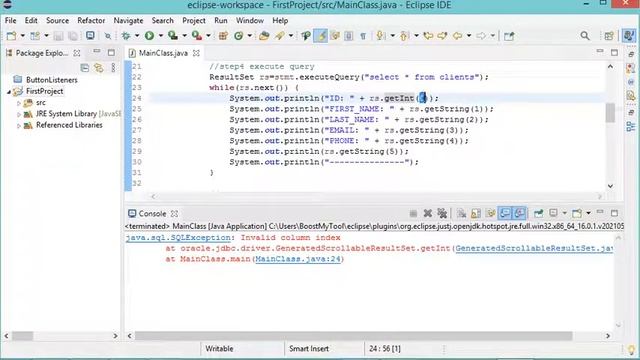This screenshot has height=360, width=640.
Task: Minimize the editor area
Action: click(x=600, y=51)
